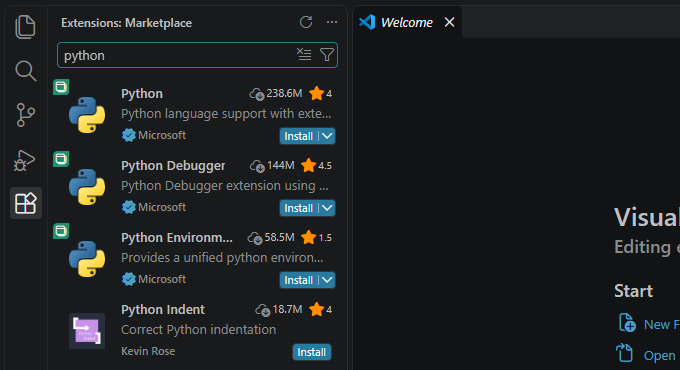Viewport: 680px width, 370px height.
Task: Click the New File icon under Start
Action: point(627,323)
